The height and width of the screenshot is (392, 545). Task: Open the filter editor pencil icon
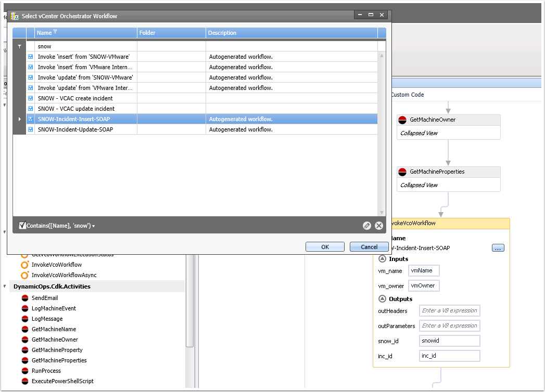coord(366,226)
